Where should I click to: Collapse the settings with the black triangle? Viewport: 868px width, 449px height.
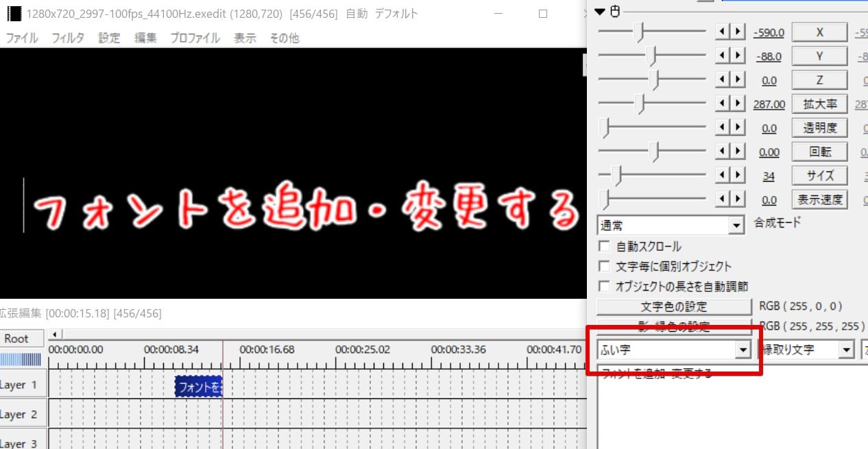click(600, 11)
